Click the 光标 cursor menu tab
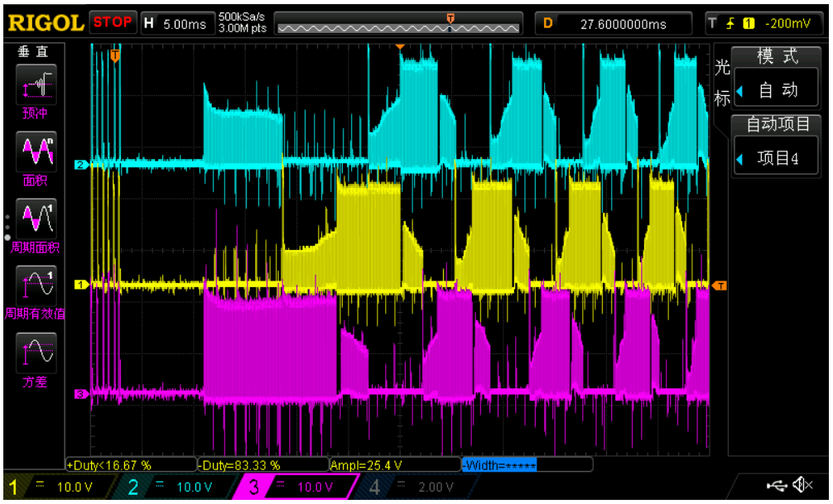This screenshot has height=504, width=833. (722, 83)
